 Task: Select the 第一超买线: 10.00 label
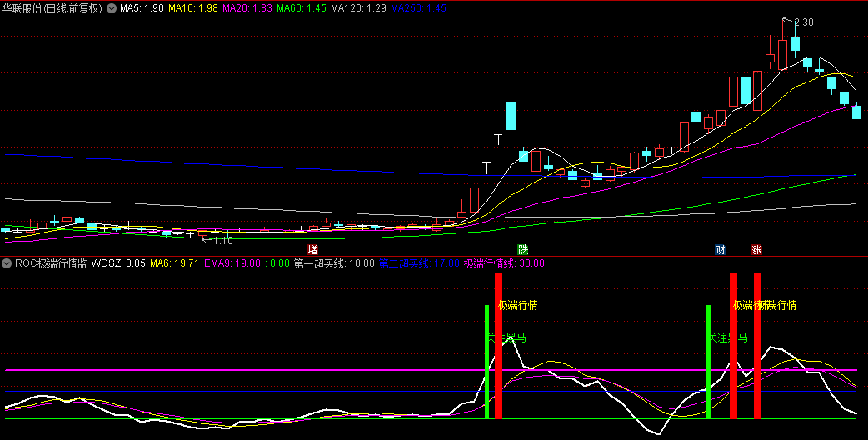pyautogui.click(x=334, y=262)
